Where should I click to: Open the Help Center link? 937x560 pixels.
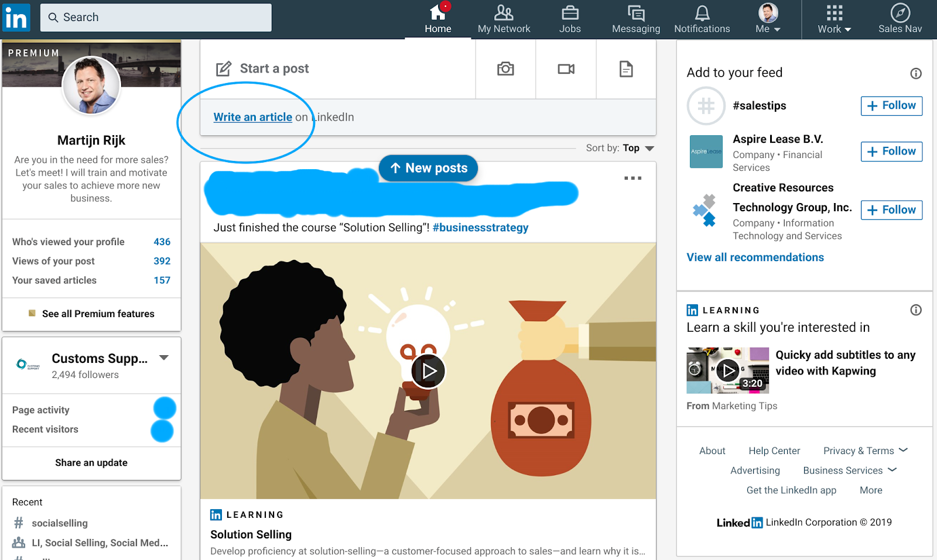(x=774, y=451)
